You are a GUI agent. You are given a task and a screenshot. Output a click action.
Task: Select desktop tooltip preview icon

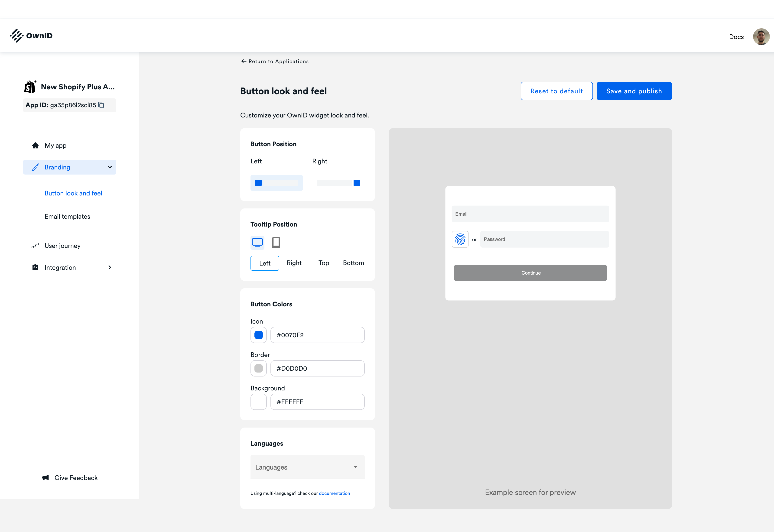click(x=257, y=242)
